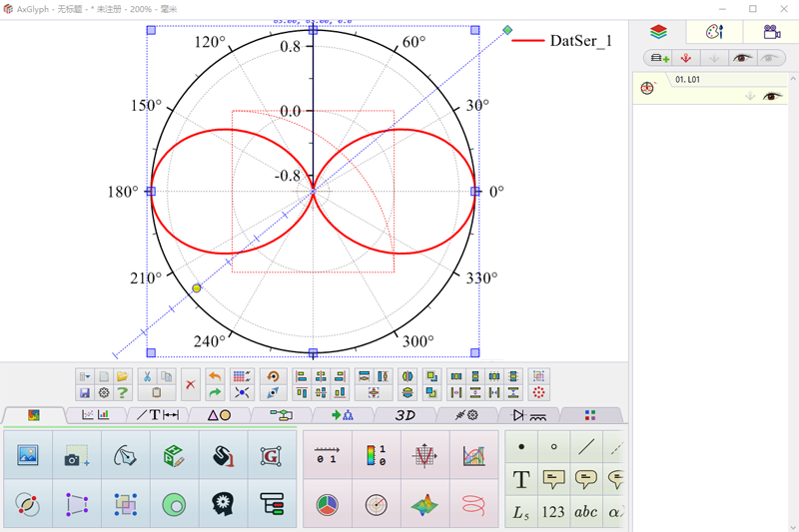Image resolution: width=799 pixels, height=532 pixels.
Task: Insert a polar radar plot
Action: [x=376, y=504]
